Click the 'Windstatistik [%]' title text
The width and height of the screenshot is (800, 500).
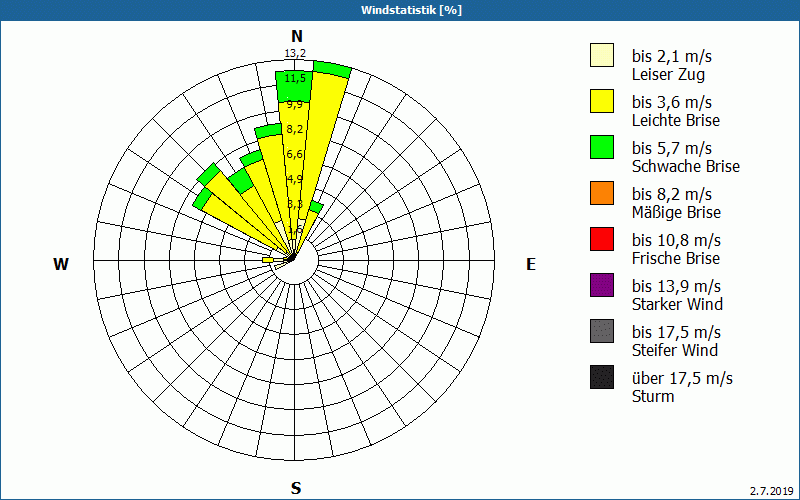click(x=411, y=10)
